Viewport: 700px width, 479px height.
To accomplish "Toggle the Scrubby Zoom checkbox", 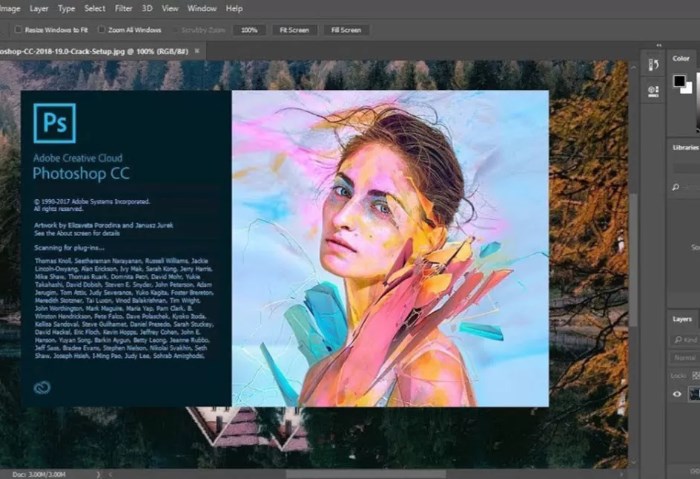I will [175, 30].
